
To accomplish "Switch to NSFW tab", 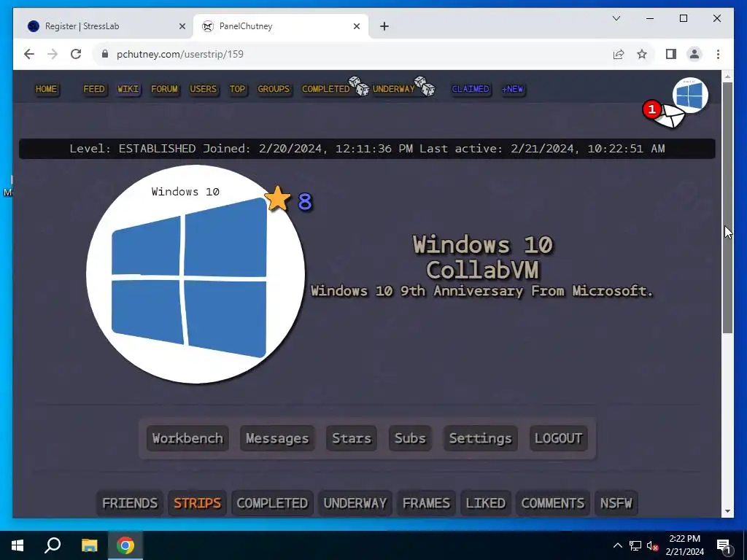I will point(616,503).
